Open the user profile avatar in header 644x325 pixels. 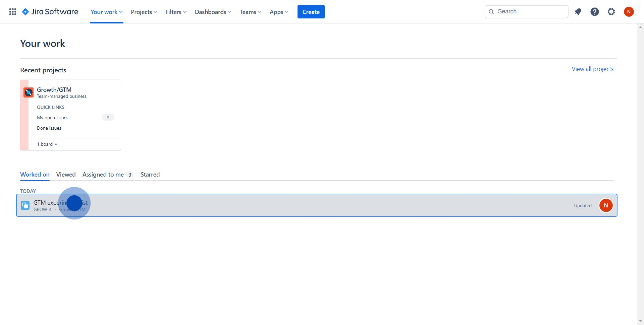629,12
